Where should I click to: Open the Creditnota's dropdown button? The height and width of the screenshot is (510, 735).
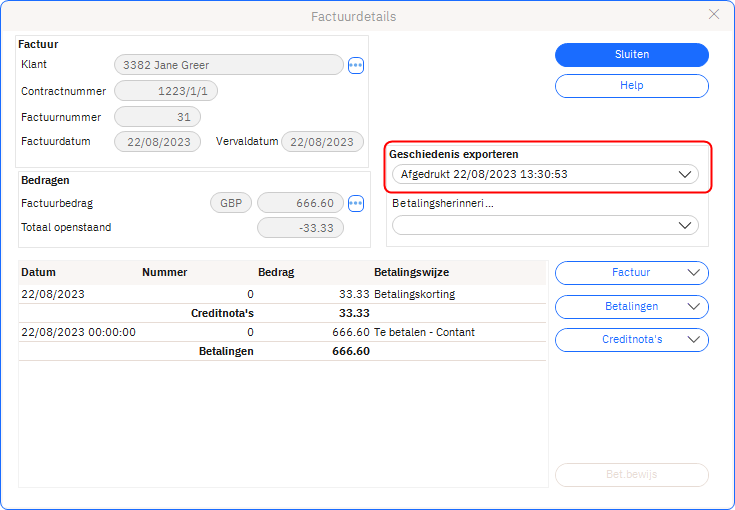631,340
